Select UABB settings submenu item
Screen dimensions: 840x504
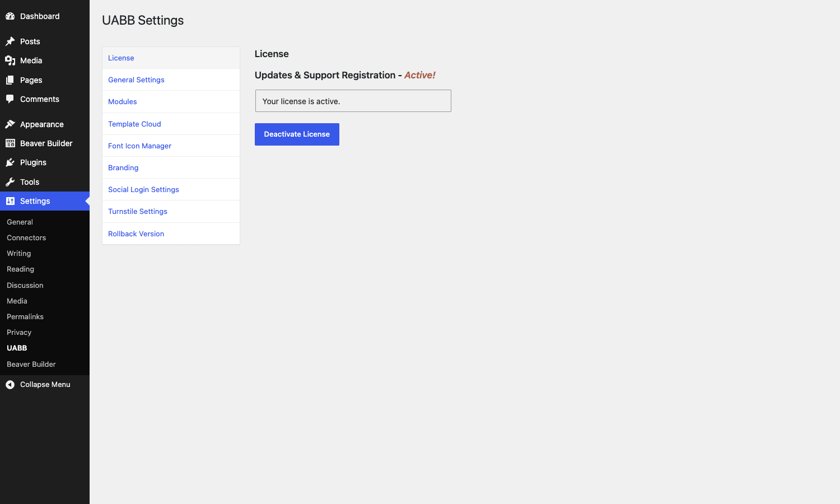tap(17, 348)
